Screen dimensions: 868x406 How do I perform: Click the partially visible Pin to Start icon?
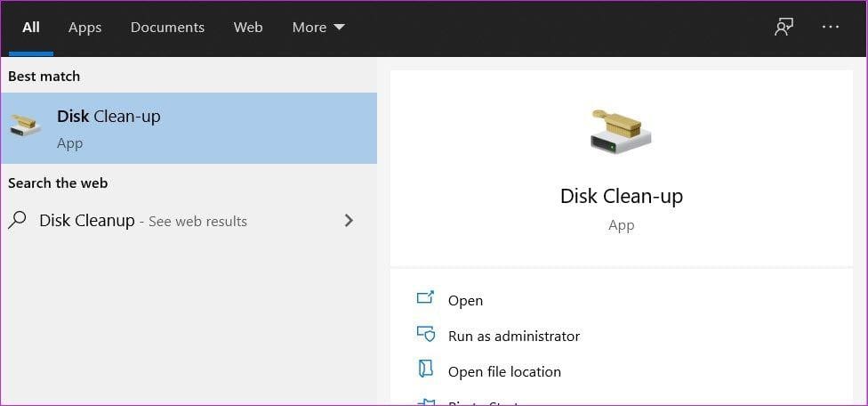coord(425,401)
